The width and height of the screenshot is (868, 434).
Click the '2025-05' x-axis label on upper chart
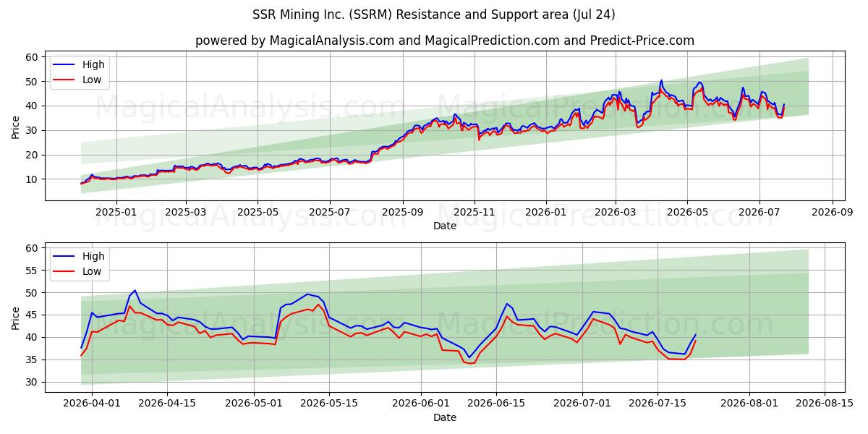pos(258,213)
